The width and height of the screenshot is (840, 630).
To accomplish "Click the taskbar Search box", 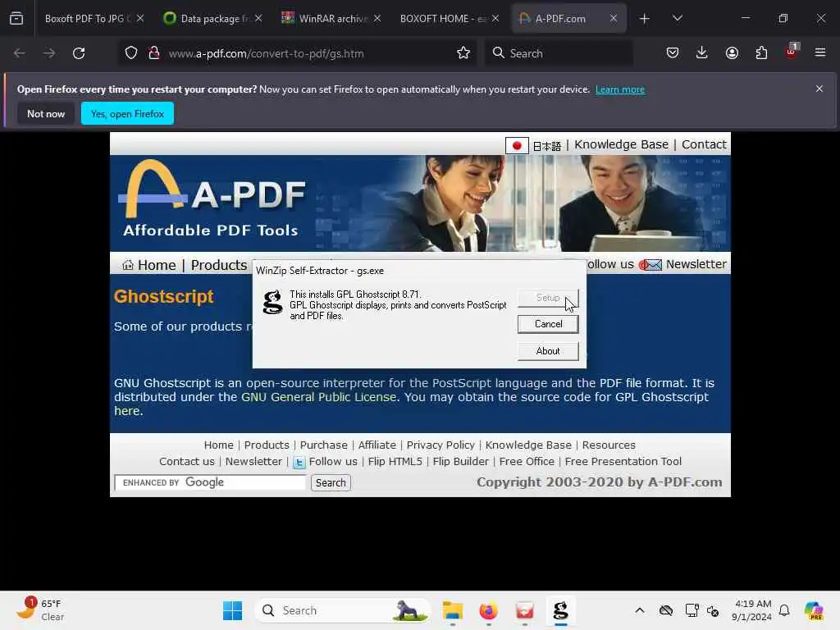I will 343,610.
